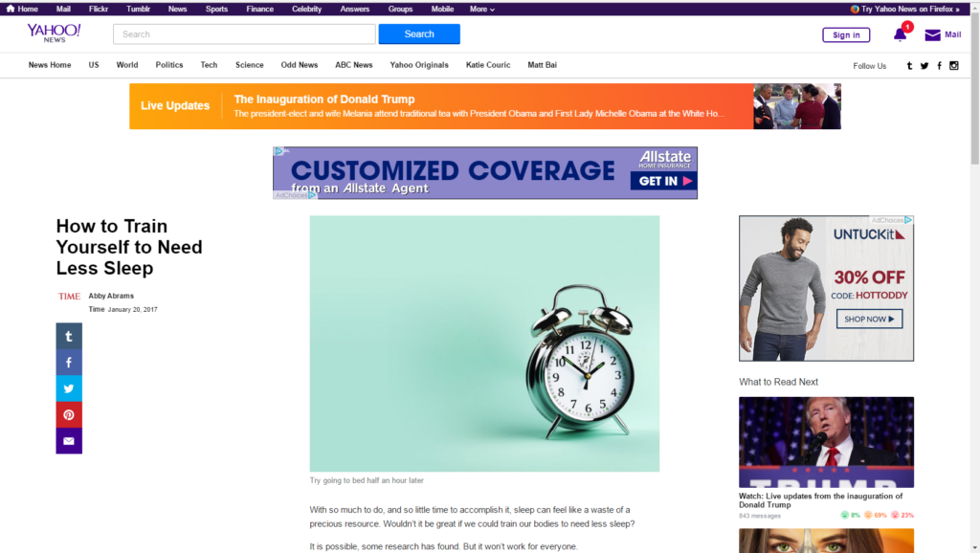
Task: Open Try Yahoo News on Firefox link
Action: click(905, 9)
